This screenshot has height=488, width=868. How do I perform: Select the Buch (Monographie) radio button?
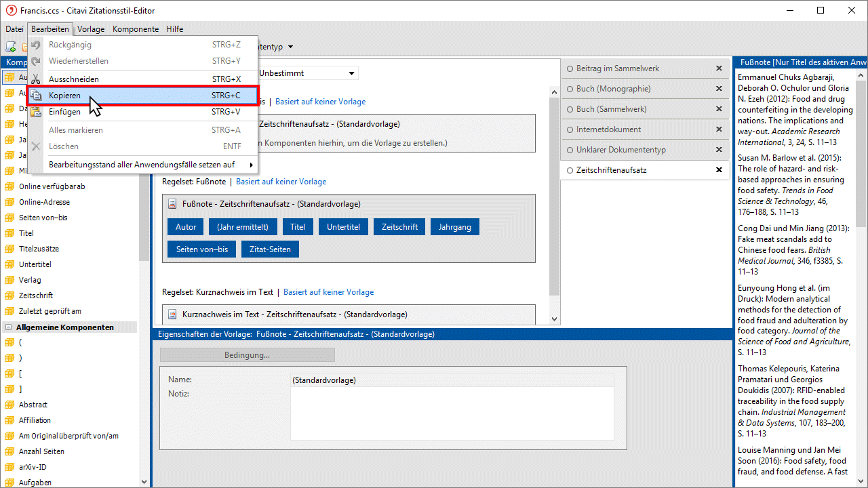click(x=570, y=89)
